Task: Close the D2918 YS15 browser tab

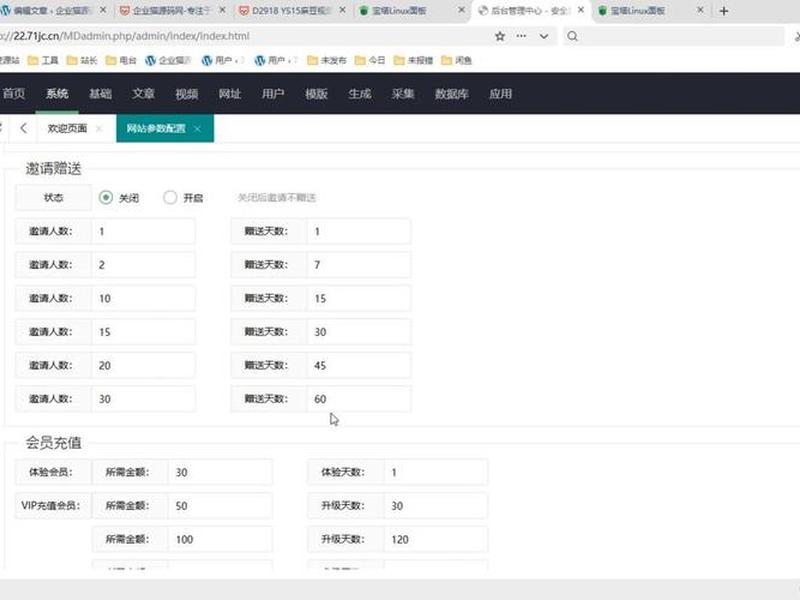Action: (342, 10)
